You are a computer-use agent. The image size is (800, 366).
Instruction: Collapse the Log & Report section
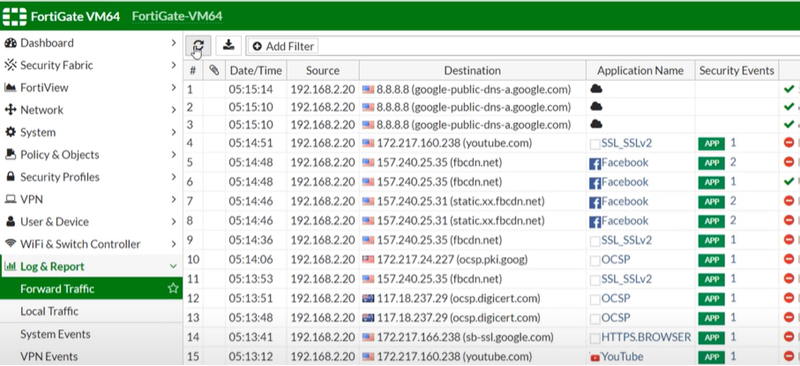point(173,266)
